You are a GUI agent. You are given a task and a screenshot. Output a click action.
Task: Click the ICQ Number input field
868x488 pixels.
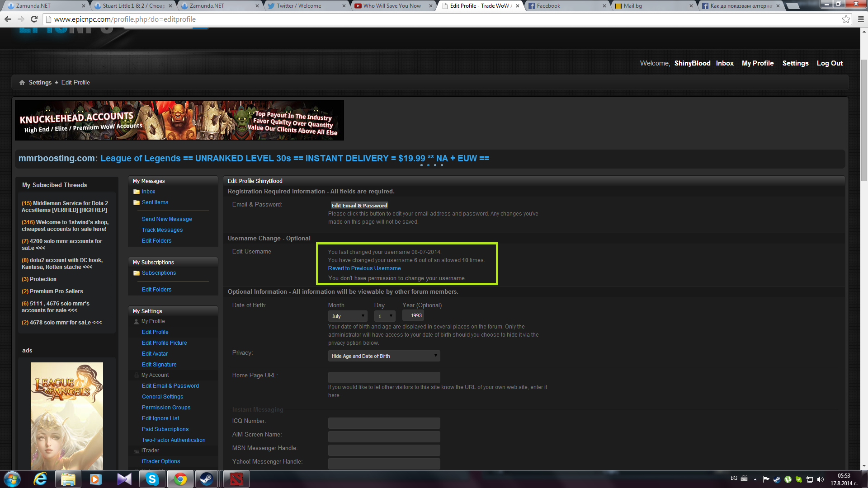point(384,423)
